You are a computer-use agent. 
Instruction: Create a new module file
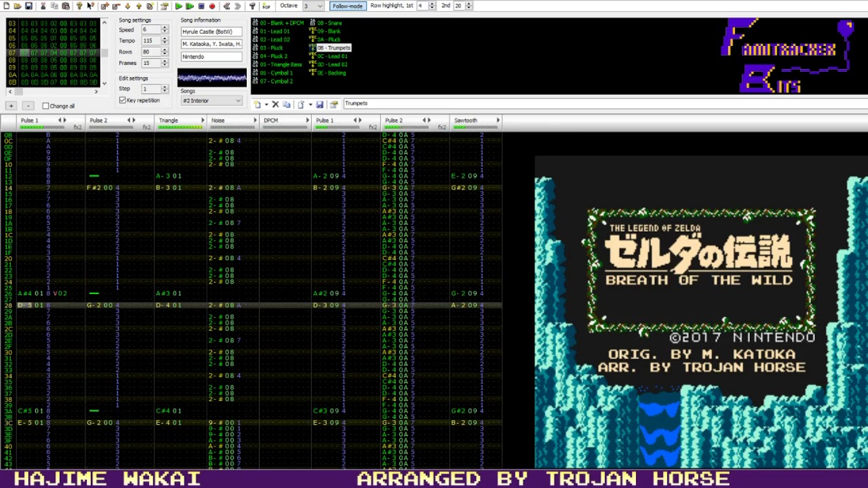click(7, 6)
